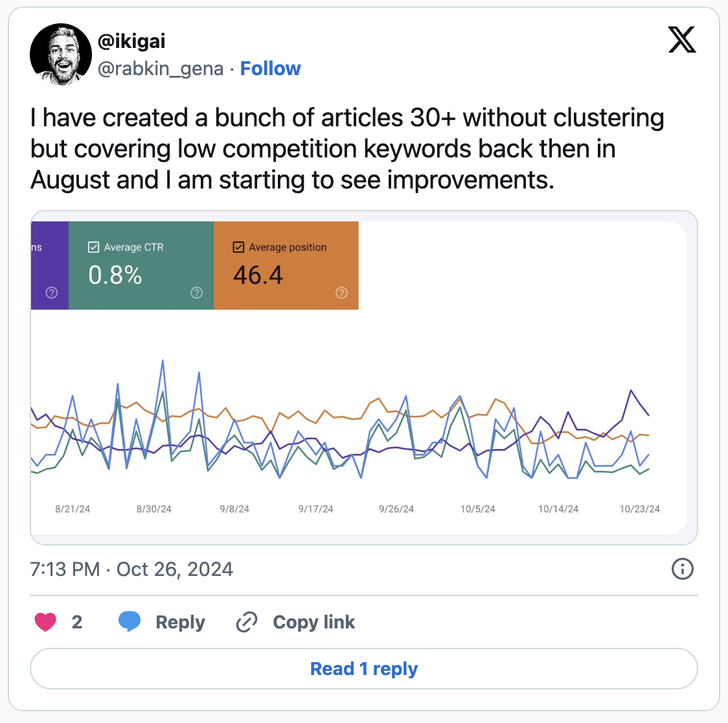Follow the @rabkin_gena account
728x723 pixels.
tap(270, 69)
